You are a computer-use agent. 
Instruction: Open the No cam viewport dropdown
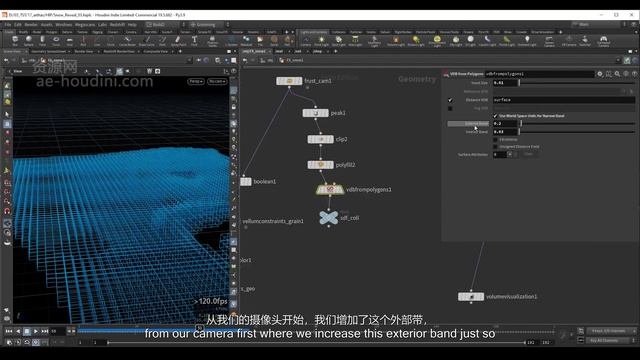tap(217, 82)
